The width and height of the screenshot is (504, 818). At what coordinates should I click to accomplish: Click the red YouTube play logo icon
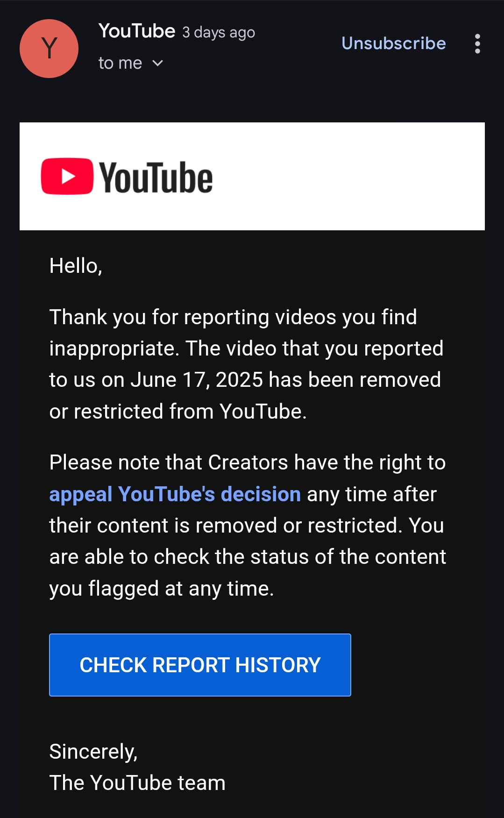tap(67, 176)
